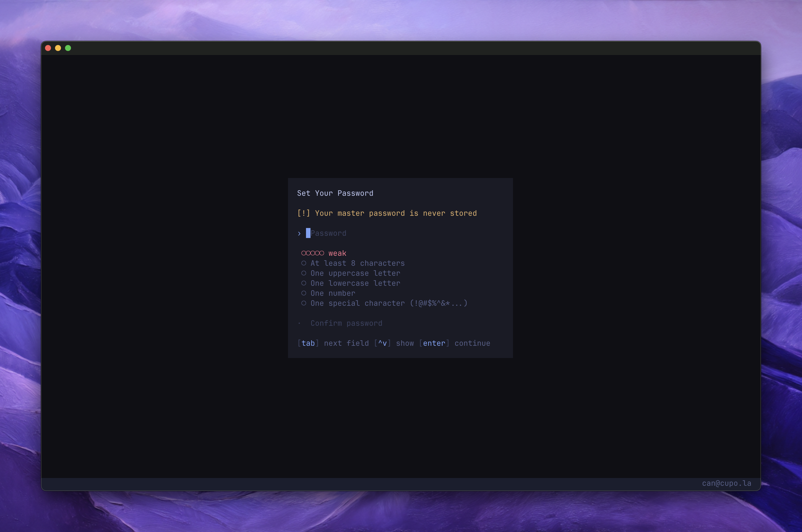Click the 'One uppercase letter' requirement circle
802x532 pixels.
coord(304,273)
